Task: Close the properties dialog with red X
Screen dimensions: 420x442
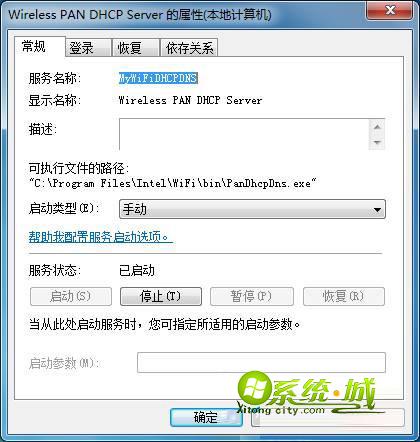Action: 390,11
